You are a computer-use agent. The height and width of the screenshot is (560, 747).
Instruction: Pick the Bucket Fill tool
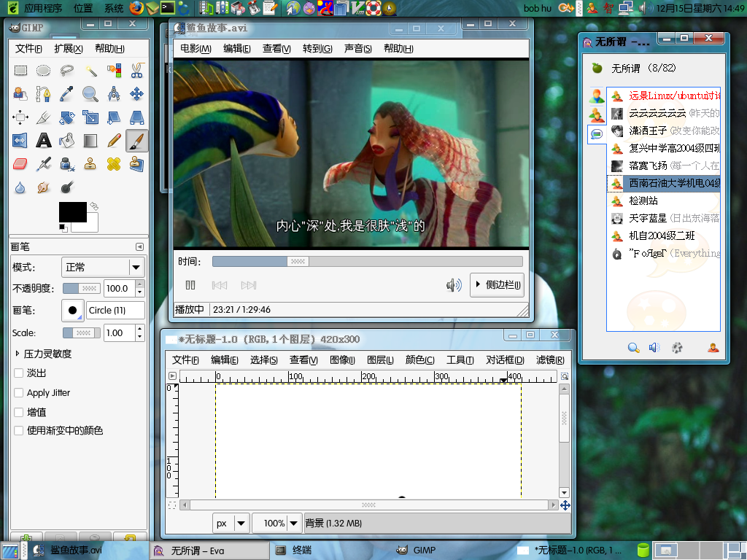point(66,141)
